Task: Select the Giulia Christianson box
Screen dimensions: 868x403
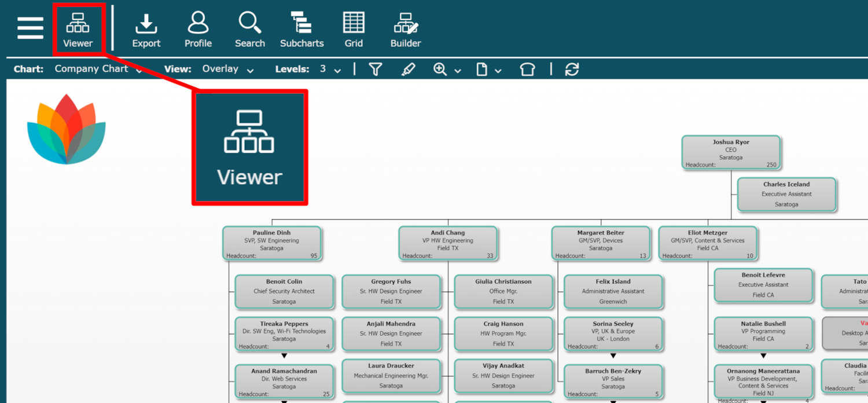Action: click(x=503, y=291)
